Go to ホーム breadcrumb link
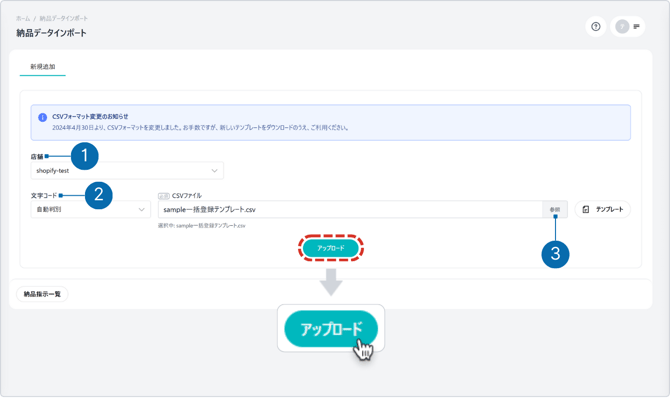The height and width of the screenshot is (399, 670). coord(23,18)
